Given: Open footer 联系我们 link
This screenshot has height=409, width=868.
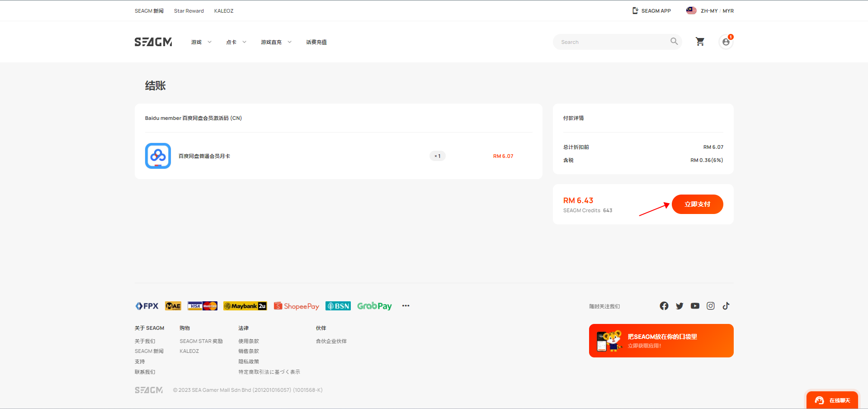Looking at the screenshot, I should click(x=145, y=372).
